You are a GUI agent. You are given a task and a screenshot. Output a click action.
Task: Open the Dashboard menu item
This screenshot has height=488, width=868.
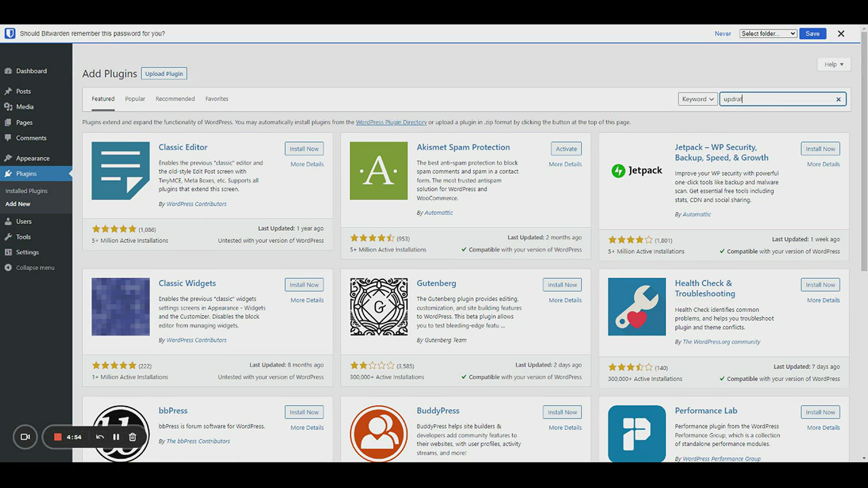click(x=32, y=71)
